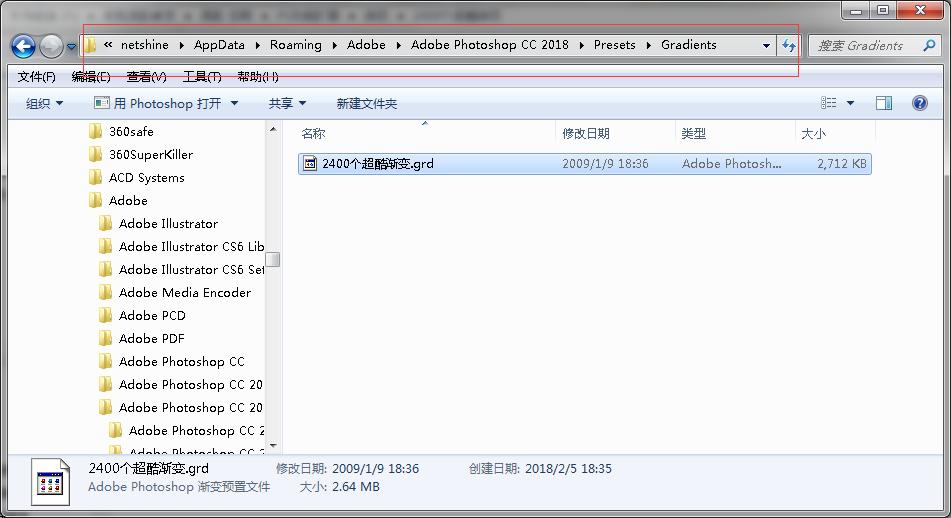
Task: Select the 2400个超酷渐变.grd file
Action: (585, 164)
